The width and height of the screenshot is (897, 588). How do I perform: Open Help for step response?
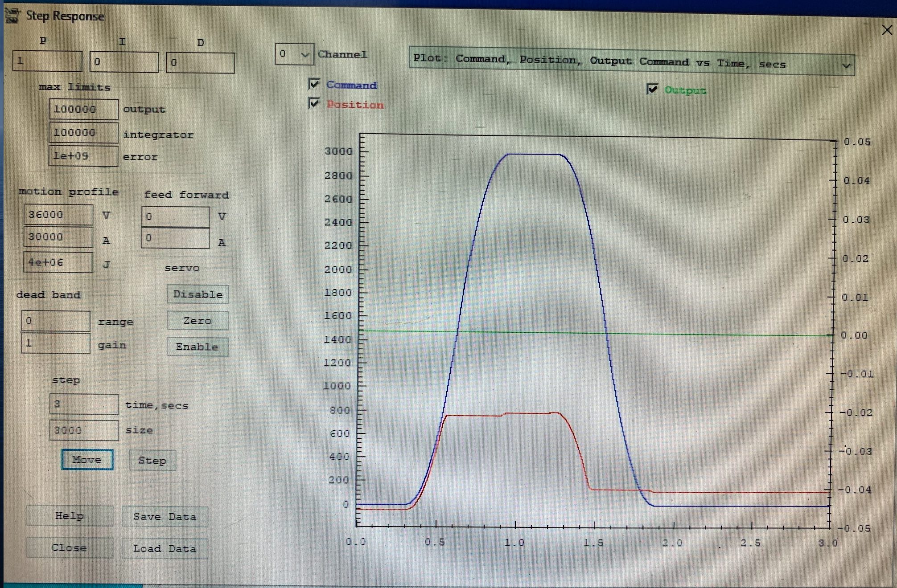click(x=69, y=516)
